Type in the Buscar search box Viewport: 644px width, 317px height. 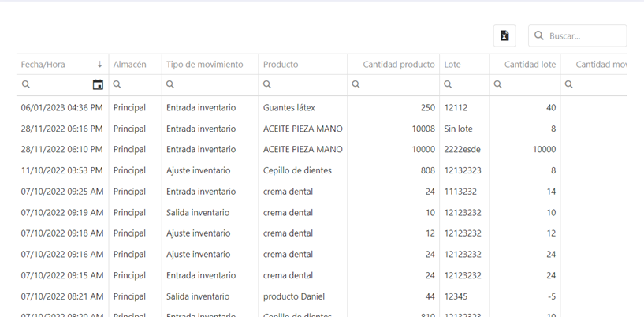point(585,35)
